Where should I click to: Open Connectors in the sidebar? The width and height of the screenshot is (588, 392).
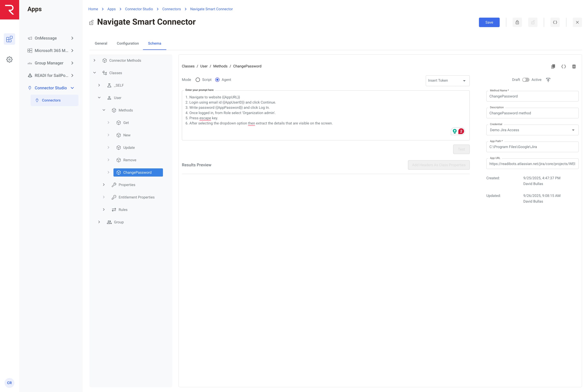(55, 100)
